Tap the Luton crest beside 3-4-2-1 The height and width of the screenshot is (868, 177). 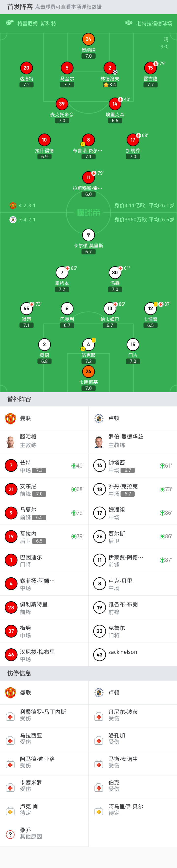coord(13,220)
